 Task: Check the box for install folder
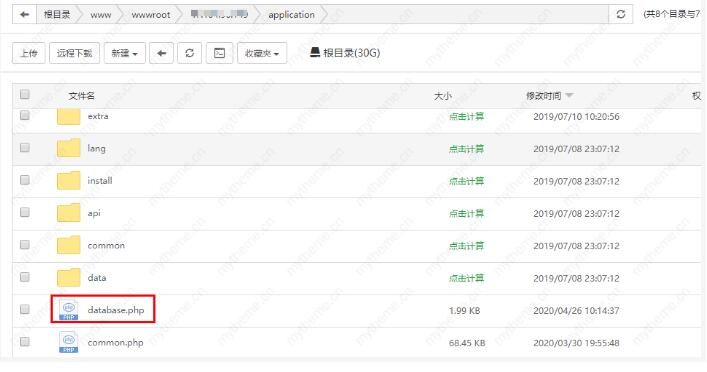point(25,180)
